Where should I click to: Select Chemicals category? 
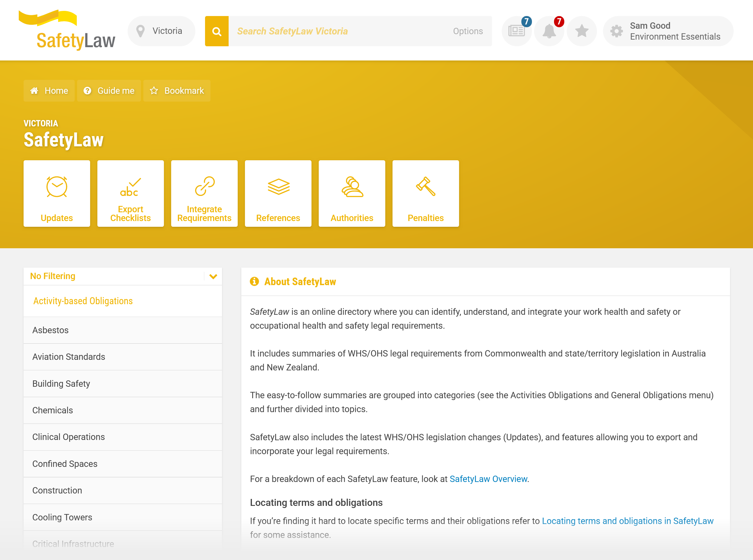[x=123, y=411]
